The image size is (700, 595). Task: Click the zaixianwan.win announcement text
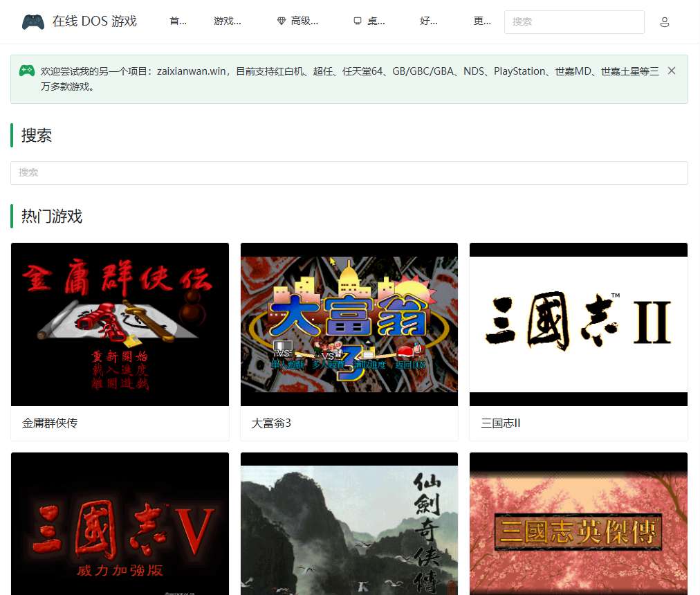click(x=349, y=79)
